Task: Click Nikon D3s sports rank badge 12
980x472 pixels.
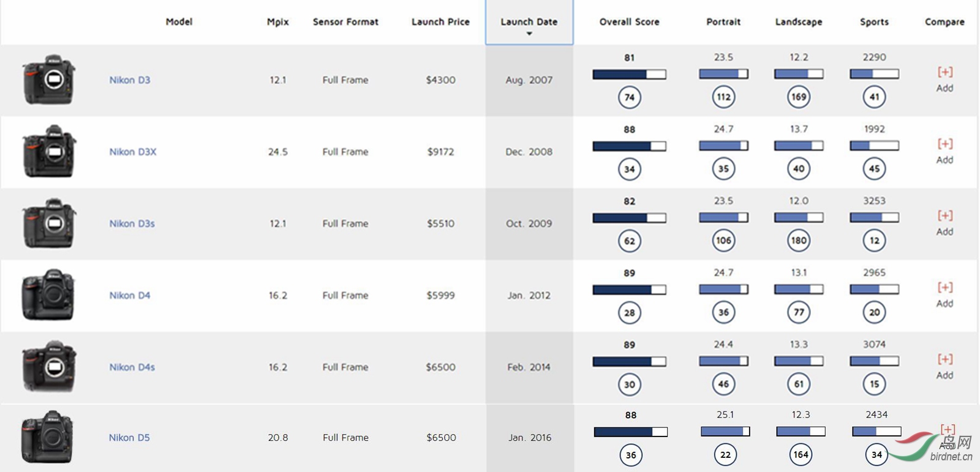Action: click(874, 241)
